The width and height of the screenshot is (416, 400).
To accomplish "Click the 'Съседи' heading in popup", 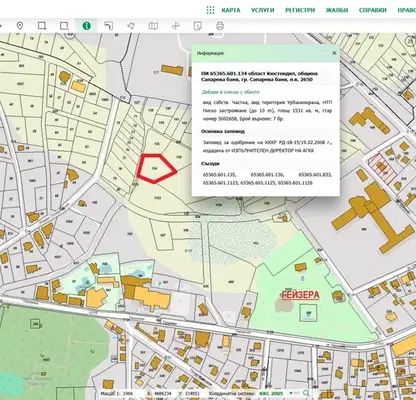I will [210, 163].
